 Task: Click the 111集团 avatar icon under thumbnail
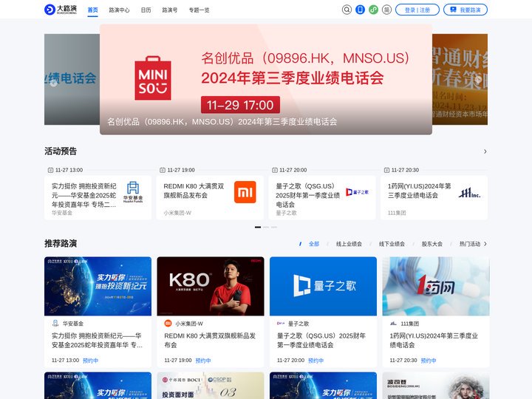pyautogui.click(x=393, y=324)
